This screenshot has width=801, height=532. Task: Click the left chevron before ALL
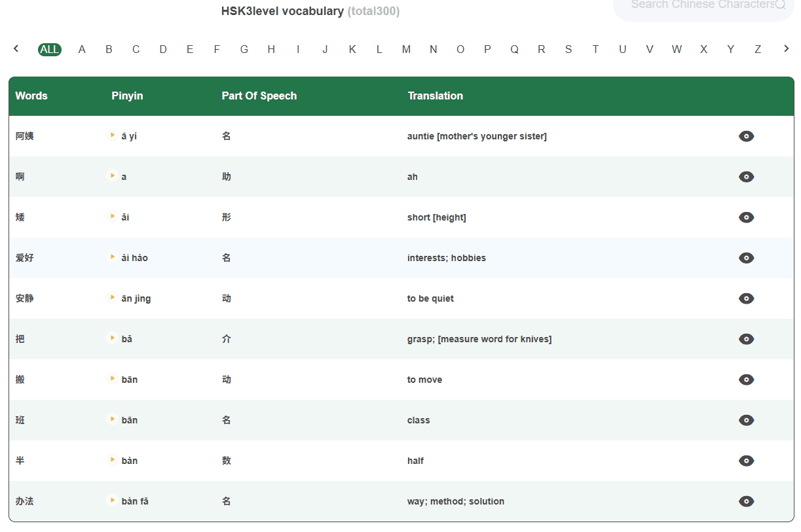pos(16,48)
